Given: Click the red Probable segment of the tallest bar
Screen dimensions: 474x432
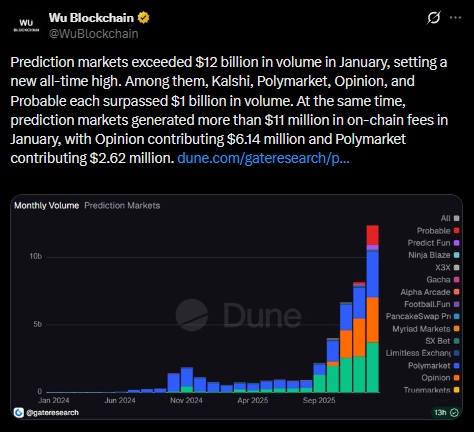Looking at the screenshot, I should coord(372,235).
